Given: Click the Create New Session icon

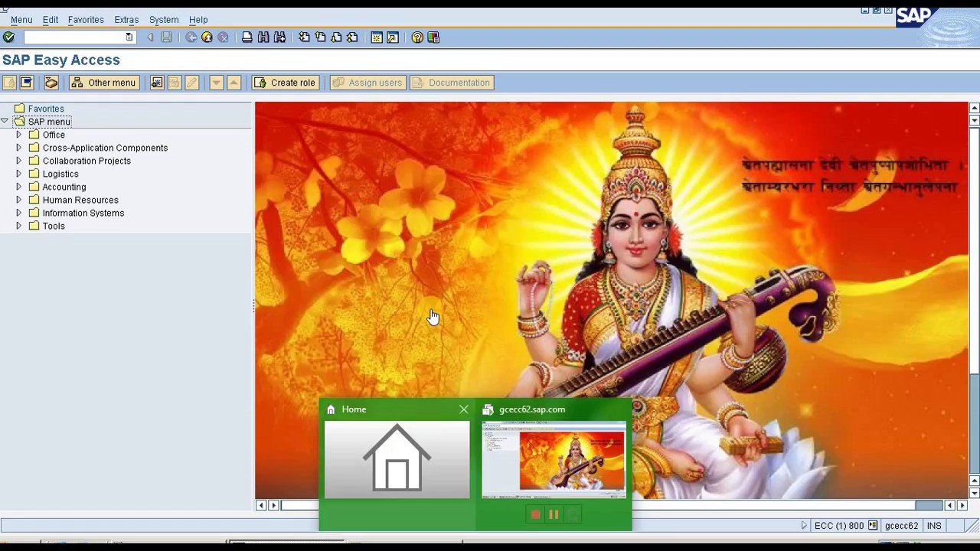Looking at the screenshot, I should pyautogui.click(x=377, y=37).
